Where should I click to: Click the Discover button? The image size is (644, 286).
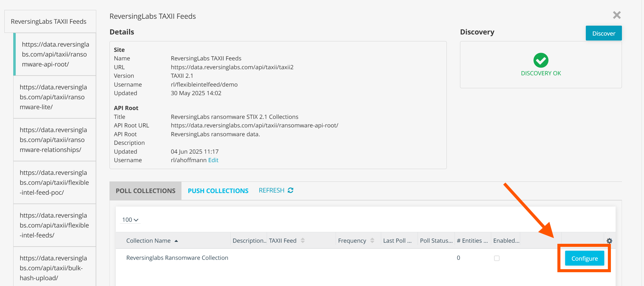(604, 33)
